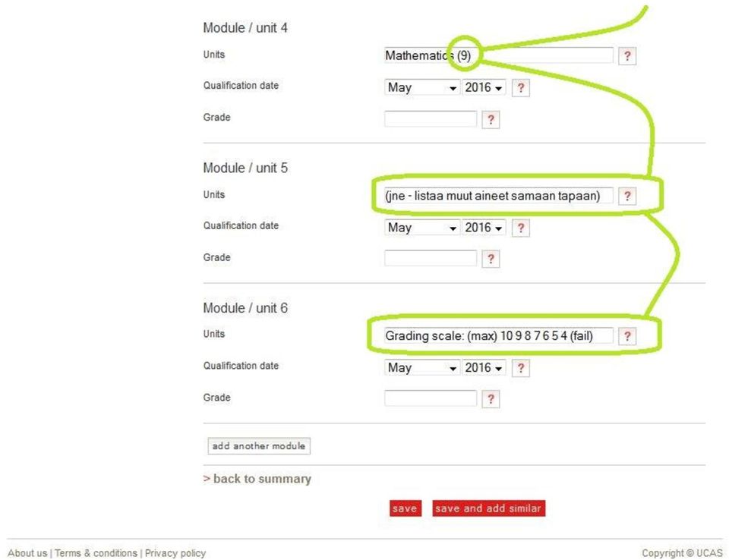Open Module 4 month dropdown showing May

(422, 87)
